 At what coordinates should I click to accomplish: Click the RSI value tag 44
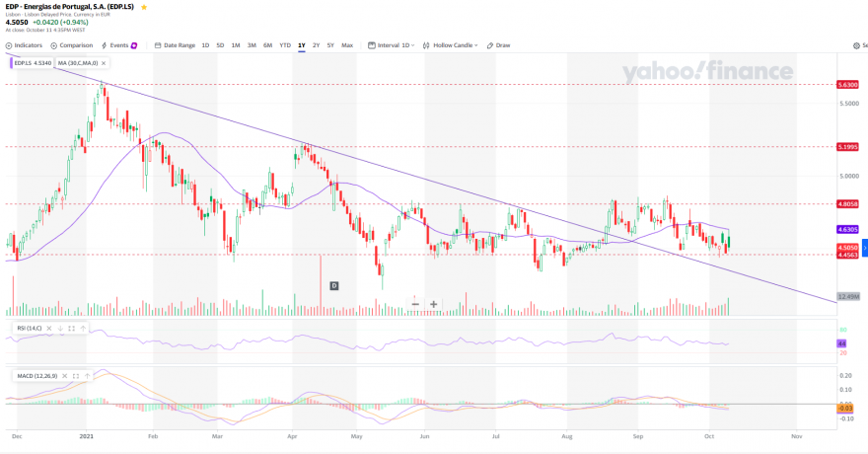coord(842,343)
